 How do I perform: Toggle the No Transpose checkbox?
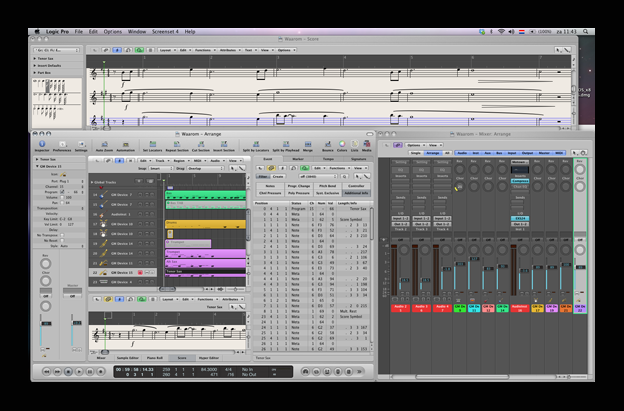coord(62,235)
